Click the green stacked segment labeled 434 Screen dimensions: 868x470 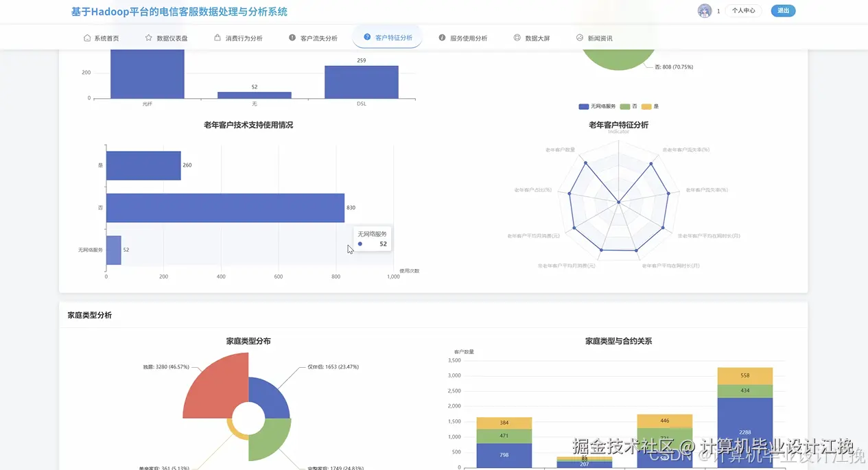pos(745,391)
